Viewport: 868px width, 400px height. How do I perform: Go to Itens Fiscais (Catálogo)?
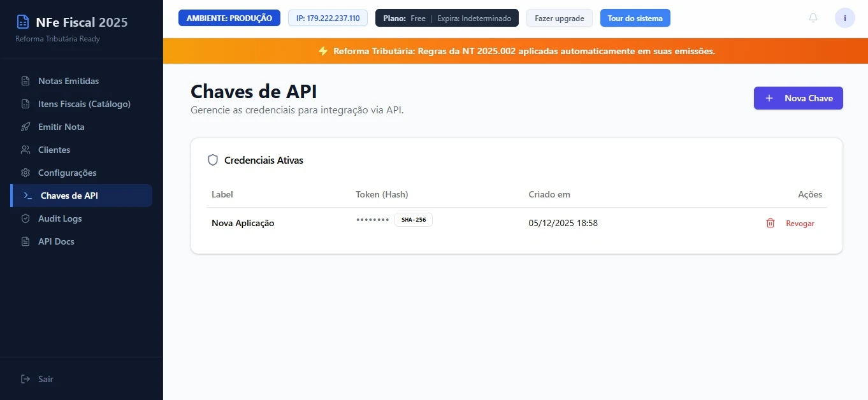click(84, 104)
